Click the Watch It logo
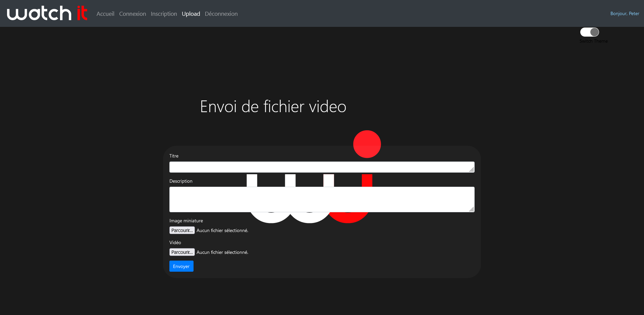This screenshot has height=315, width=644. (47, 13)
